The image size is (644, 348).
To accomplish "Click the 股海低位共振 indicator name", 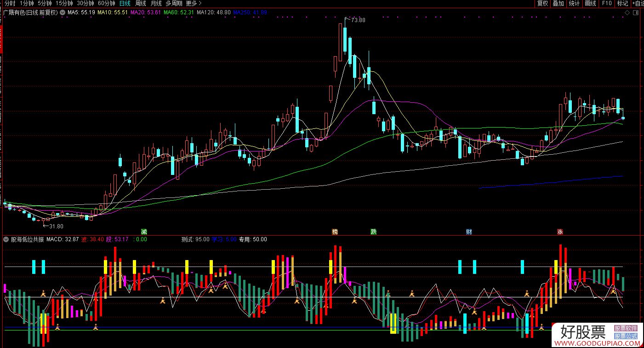I will click(x=27, y=239).
